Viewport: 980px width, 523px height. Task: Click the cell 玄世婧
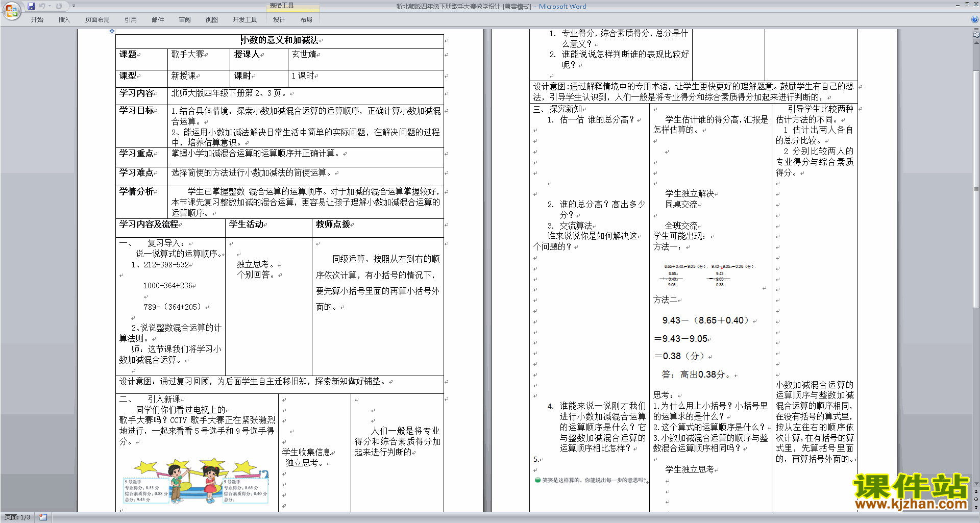click(304, 54)
